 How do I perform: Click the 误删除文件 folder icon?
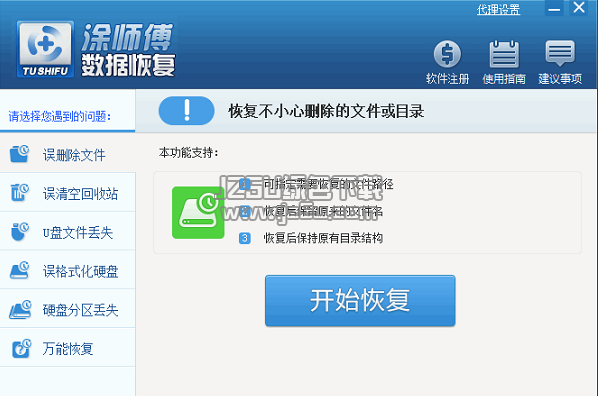[x=19, y=154]
